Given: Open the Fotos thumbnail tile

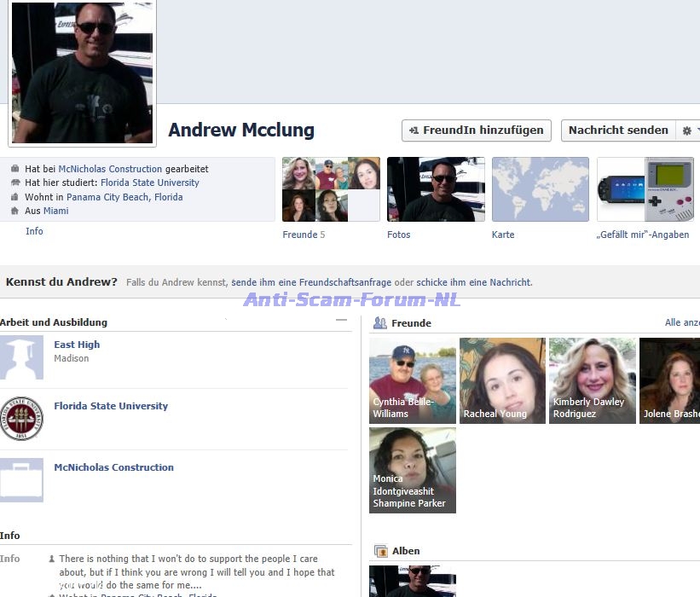Looking at the screenshot, I should pyautogui.click(x=436, y=189).
